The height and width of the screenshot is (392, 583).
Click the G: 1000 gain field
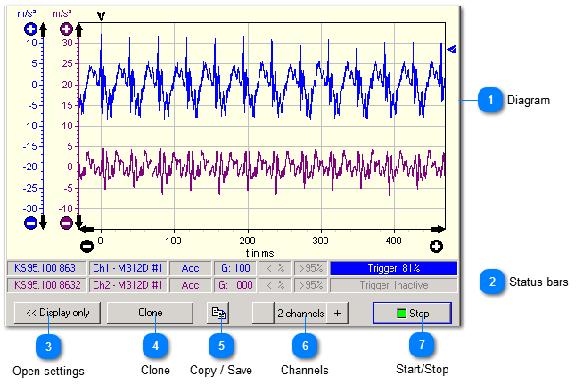point(234,285)
